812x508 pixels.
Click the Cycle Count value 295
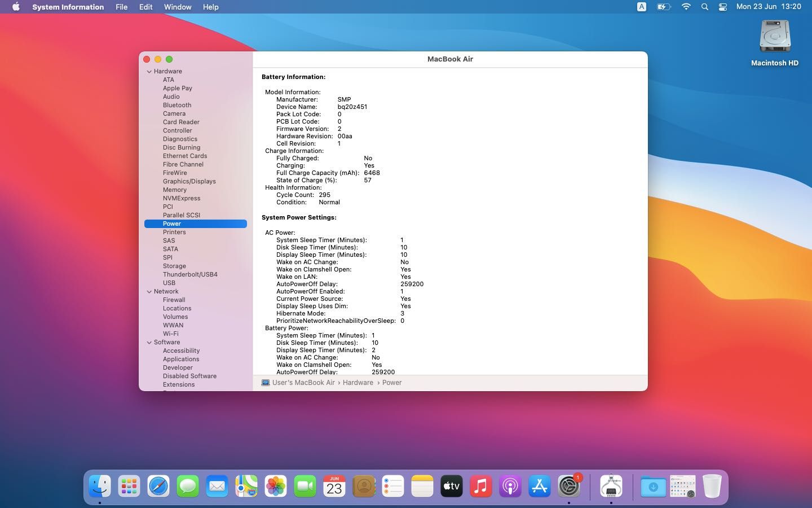[324, 195]
